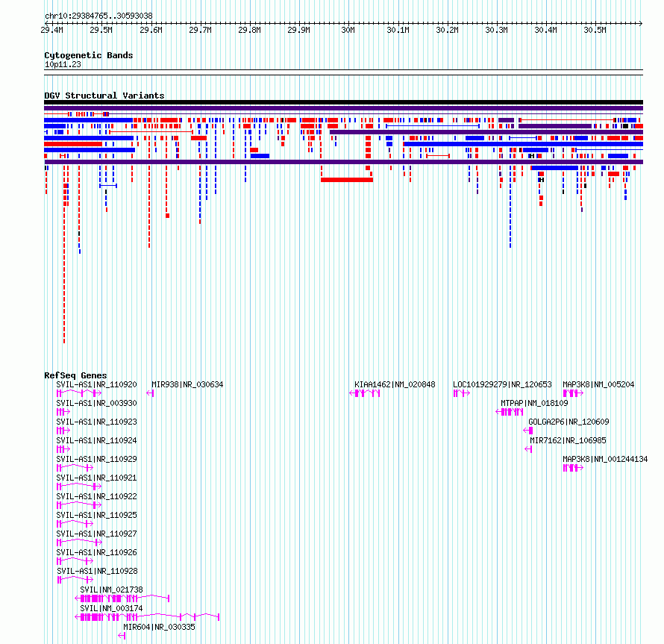
Task: Click the 30.2M ruler tick label
Action: [447, 30]
